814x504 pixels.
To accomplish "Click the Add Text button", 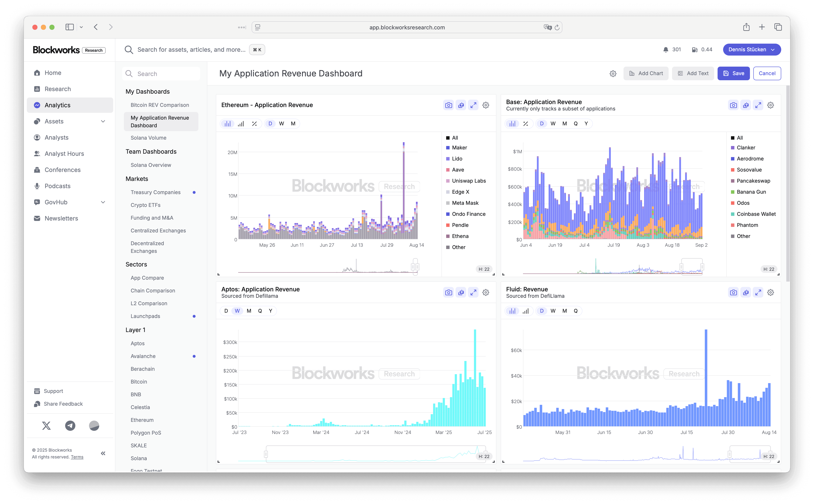I will click(693, 74).
